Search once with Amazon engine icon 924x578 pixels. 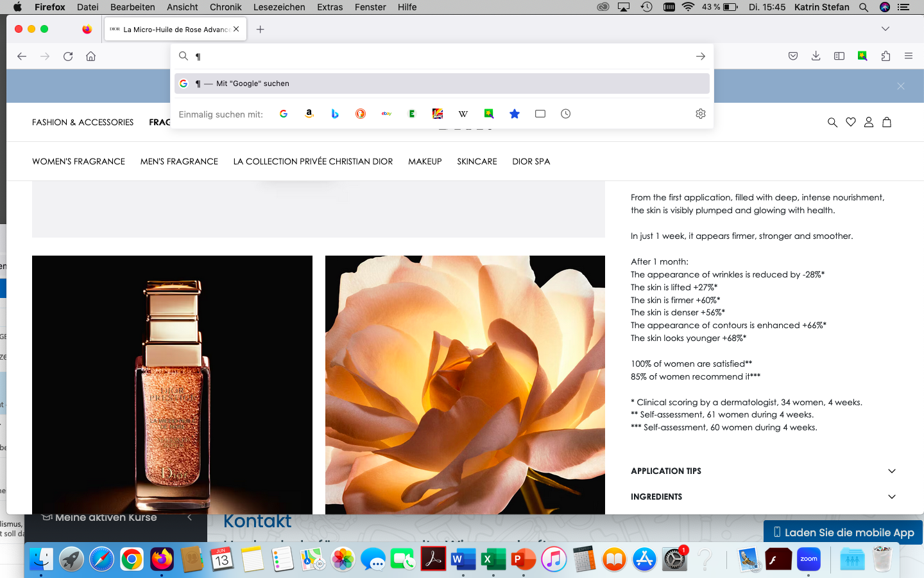[x=309, y=114]
